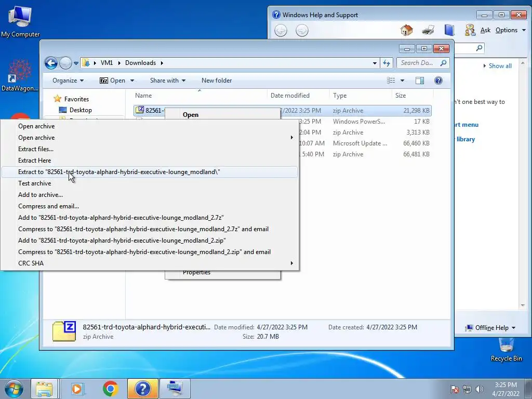
Task: Open Offline Help dropdown
Action: (490, 328)
